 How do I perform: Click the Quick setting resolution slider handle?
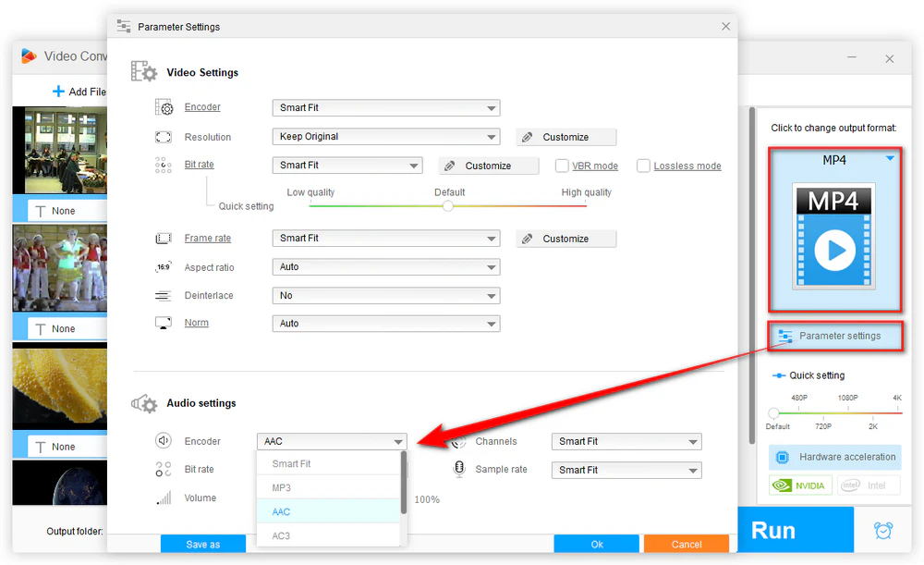coord(773,412)
